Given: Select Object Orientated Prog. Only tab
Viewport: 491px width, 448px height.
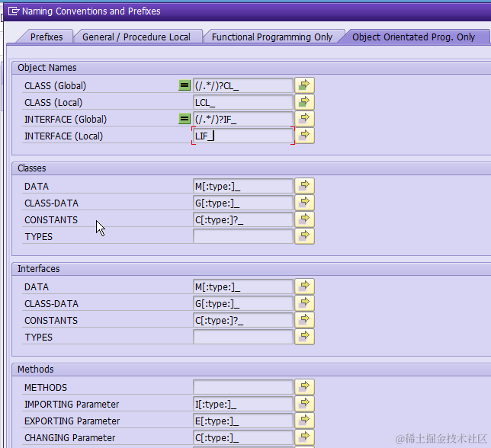Looking at the screenshot, I should 413,37.
